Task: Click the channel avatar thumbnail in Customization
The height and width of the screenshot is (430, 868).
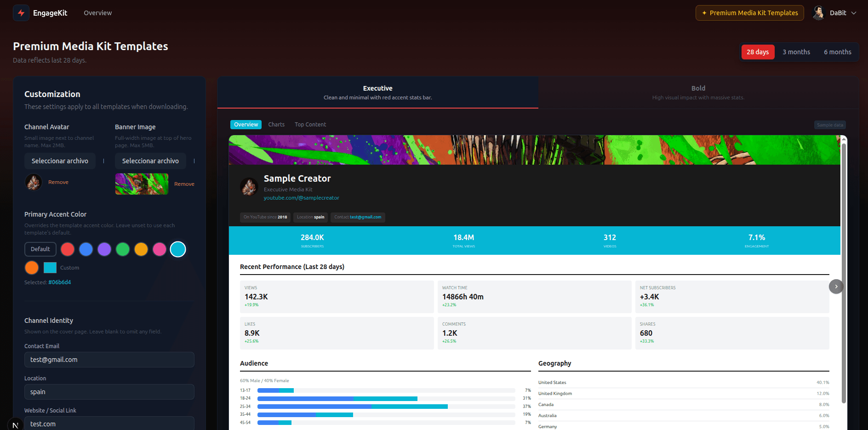Action: tap(33, 182)
